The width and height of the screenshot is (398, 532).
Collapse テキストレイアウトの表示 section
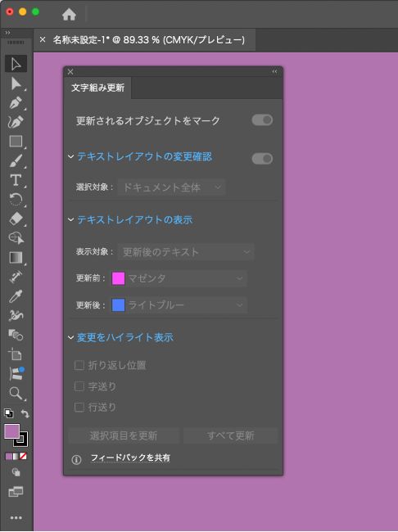pos(70,220)
